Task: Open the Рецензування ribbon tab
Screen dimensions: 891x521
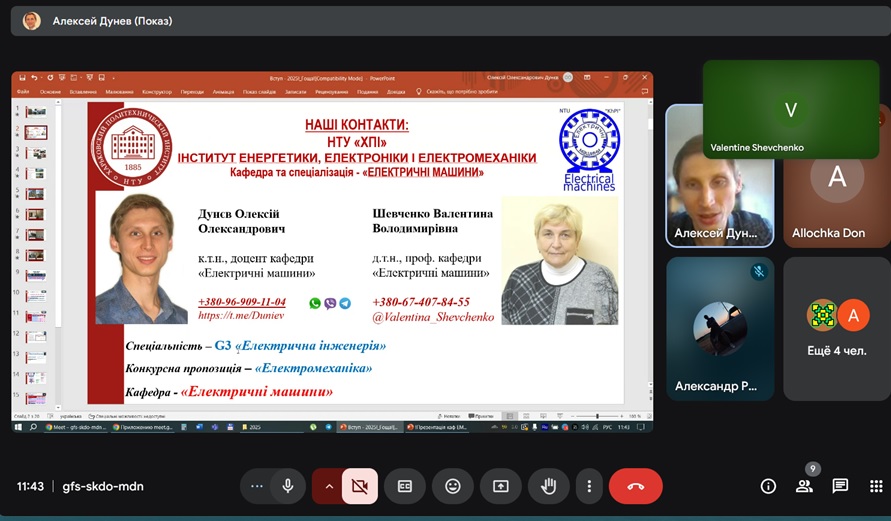Action: [x=331, y=91]
